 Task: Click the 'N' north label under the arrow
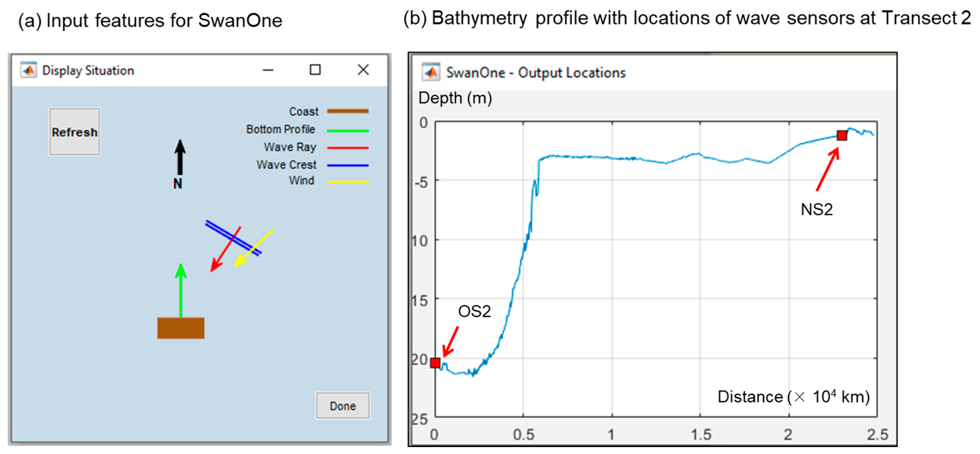[x=178, y=184]
